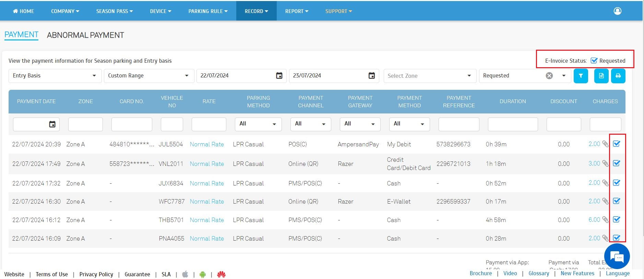Toggle e-invoice checkbox for VNL2011 row
644x279 pixels.
tap(617, 163)
